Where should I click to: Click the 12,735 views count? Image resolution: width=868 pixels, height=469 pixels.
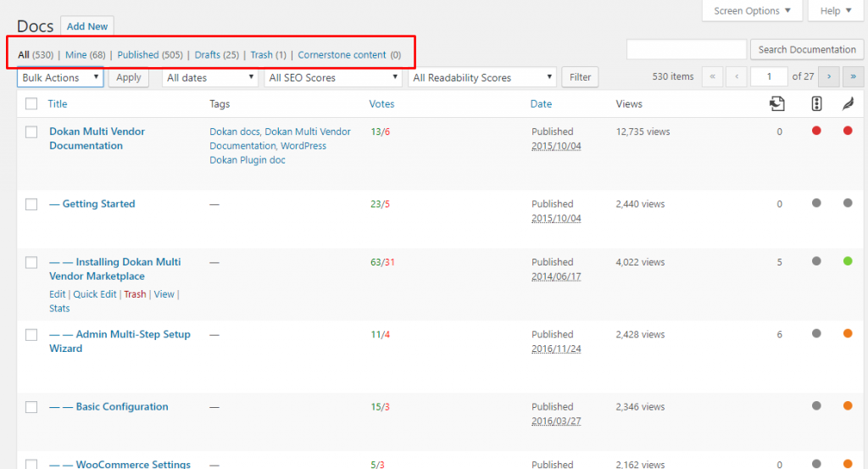coord(643,131)
